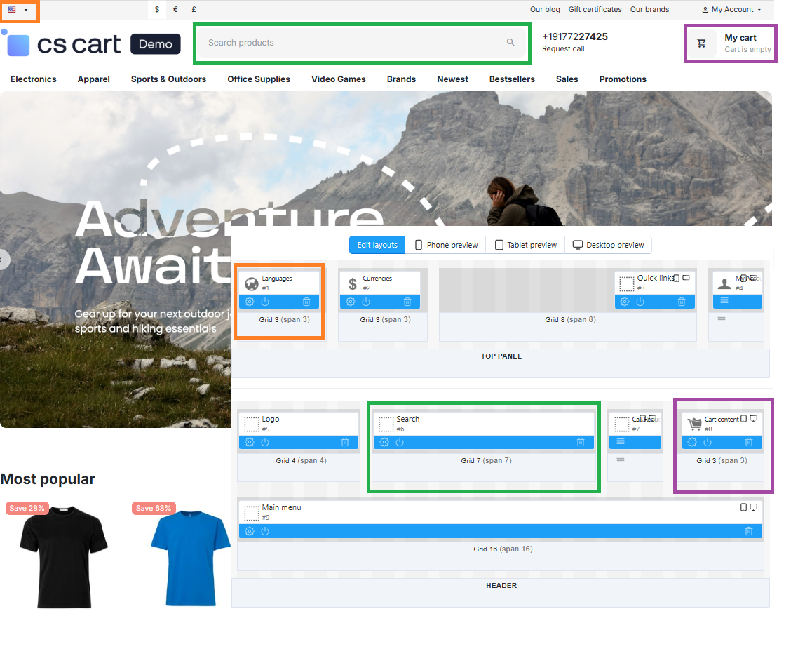The height and width of the screenshot is (663, 812).
Task: Open settings gear of Logo block
Action: [x=250, y=442]
